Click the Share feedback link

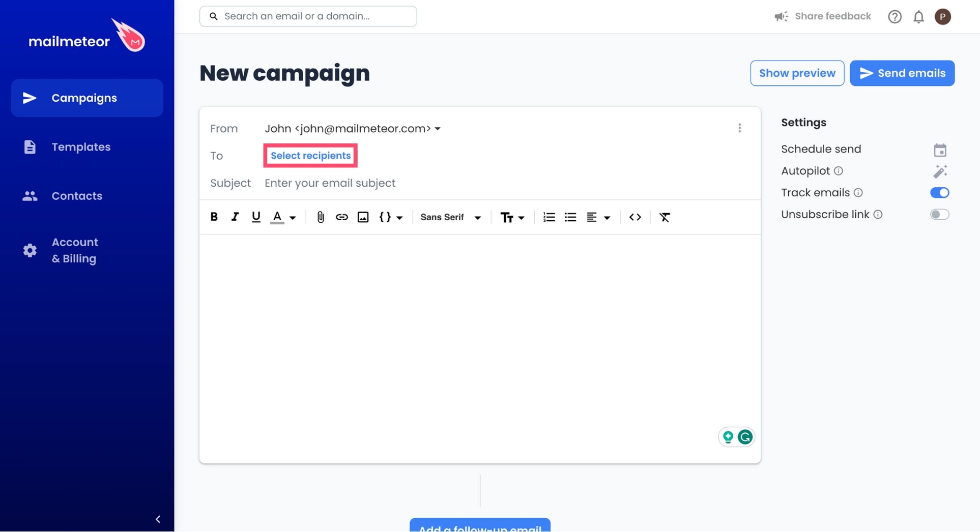[x=823, y=16]
